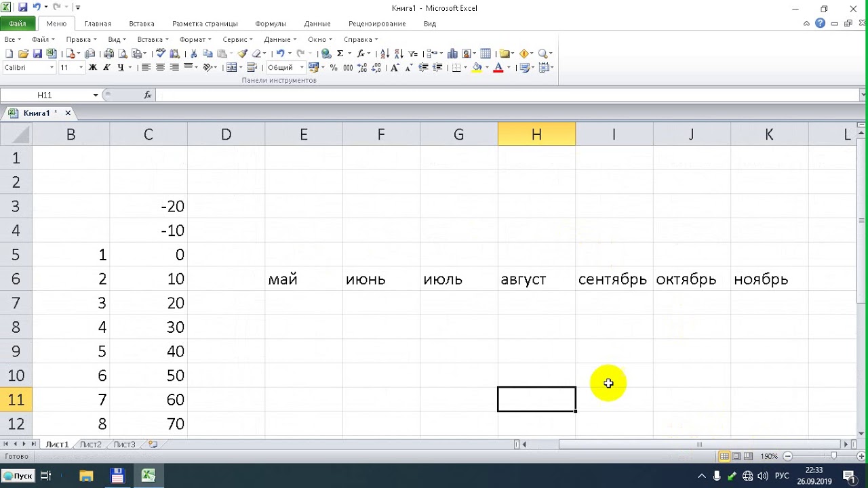Image resolution: width=868 pixels, height=488 pixels.
Task: Open the Calibri font name dropdown
Action: [52, 68]
